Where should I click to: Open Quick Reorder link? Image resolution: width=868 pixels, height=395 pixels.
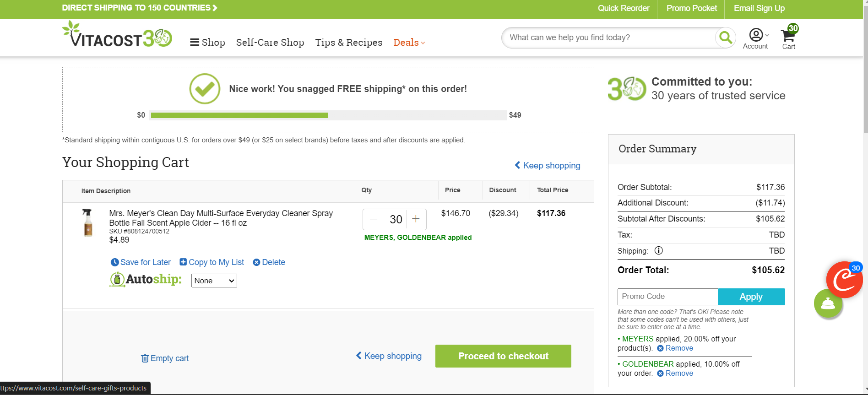[x=624, y=8]
